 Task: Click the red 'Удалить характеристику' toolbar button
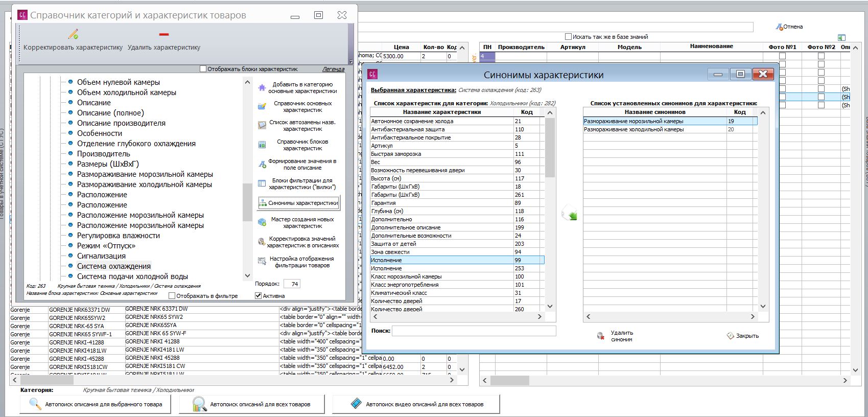coord(164,40)
